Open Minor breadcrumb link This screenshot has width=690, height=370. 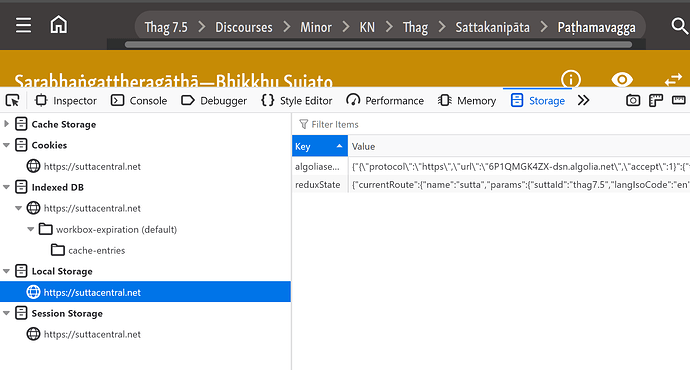pos(316,27)
